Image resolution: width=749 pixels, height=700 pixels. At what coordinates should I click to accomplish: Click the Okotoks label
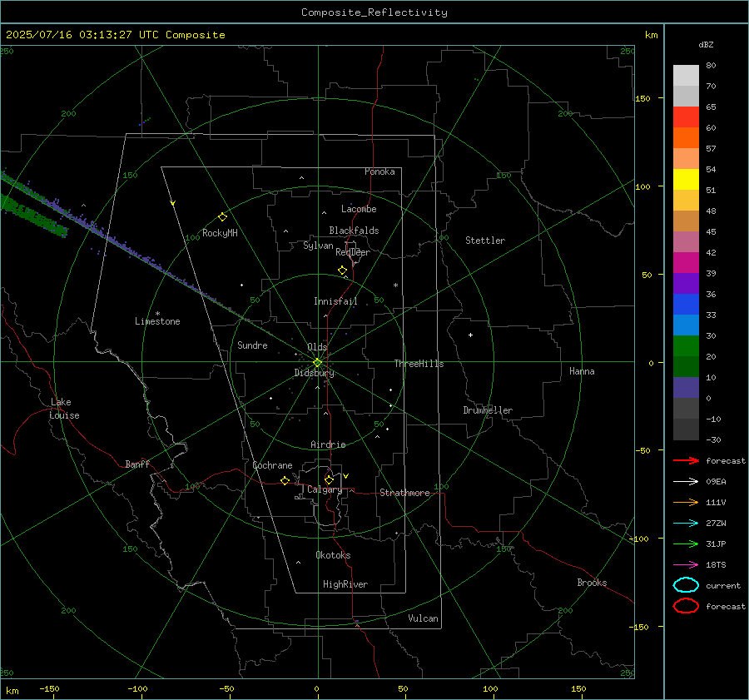pos(333,555)
